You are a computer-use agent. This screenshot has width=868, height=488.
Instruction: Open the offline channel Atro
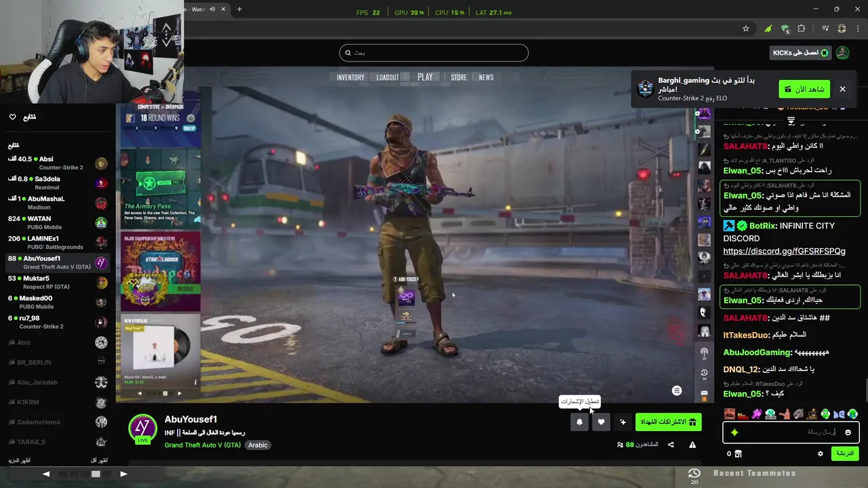click(x=57, y=342)
